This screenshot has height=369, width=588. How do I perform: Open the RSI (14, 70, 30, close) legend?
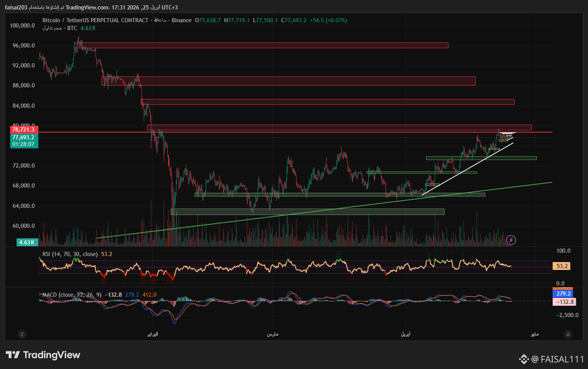[70, 254]
